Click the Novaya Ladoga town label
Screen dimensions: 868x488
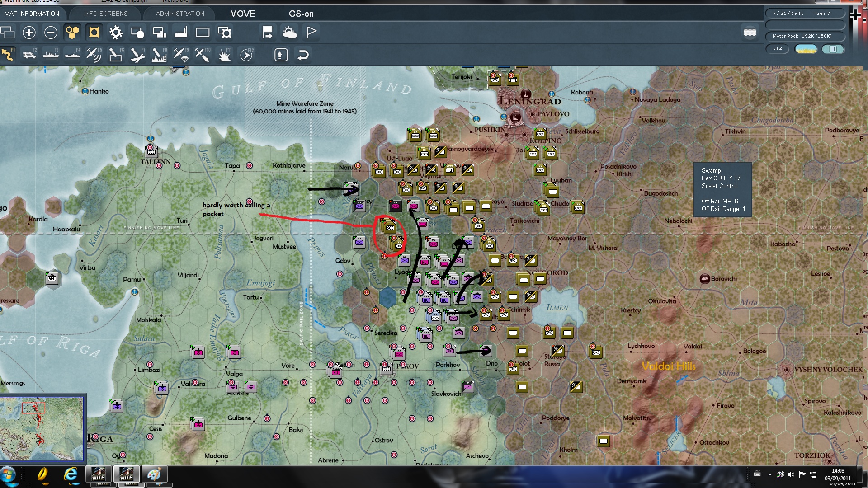657,99
